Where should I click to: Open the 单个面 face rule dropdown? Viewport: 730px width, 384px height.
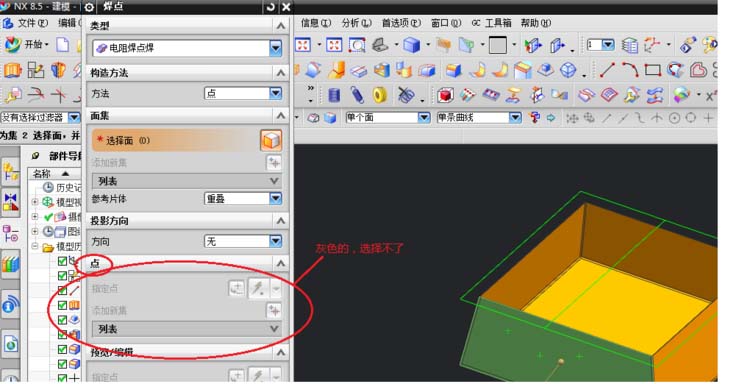(424, 118)
